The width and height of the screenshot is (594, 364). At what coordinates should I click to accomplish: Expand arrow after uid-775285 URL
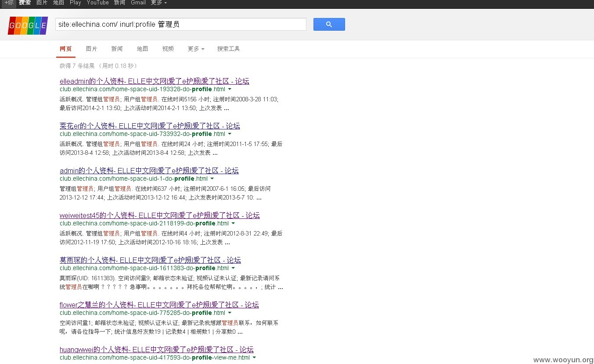coord(230,313)
